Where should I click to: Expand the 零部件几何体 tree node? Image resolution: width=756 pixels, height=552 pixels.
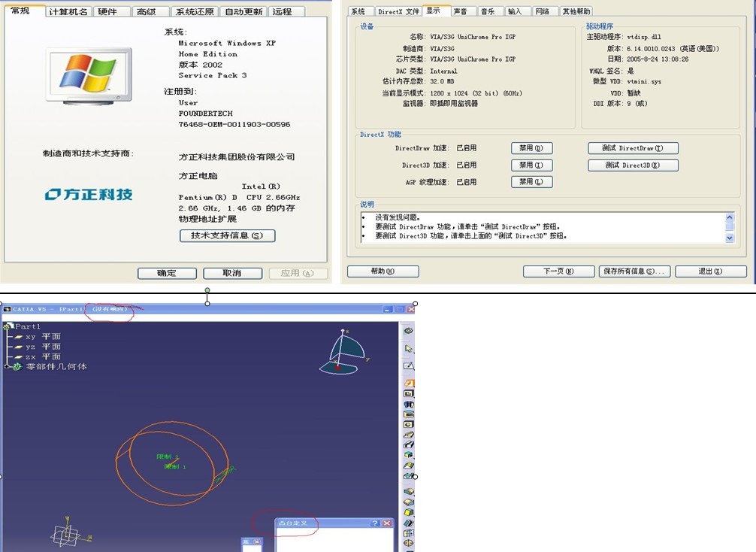[7, 367]
